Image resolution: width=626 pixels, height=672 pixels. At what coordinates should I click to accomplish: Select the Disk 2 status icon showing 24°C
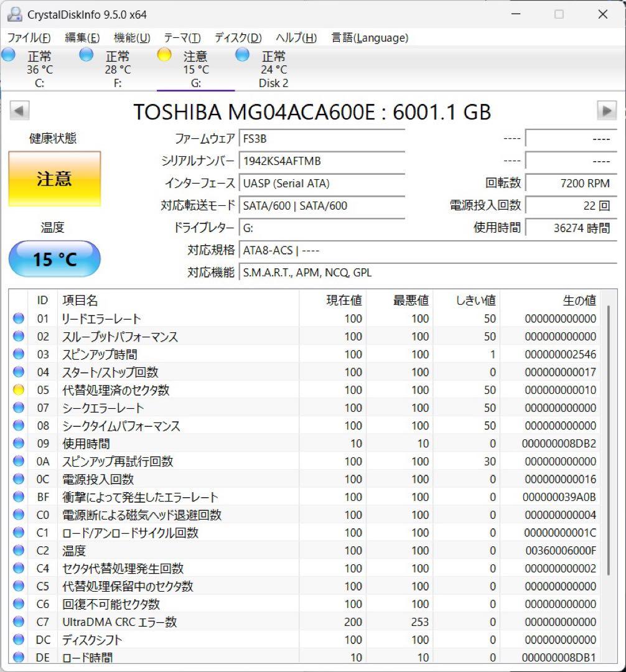click(x=241, y=55)
